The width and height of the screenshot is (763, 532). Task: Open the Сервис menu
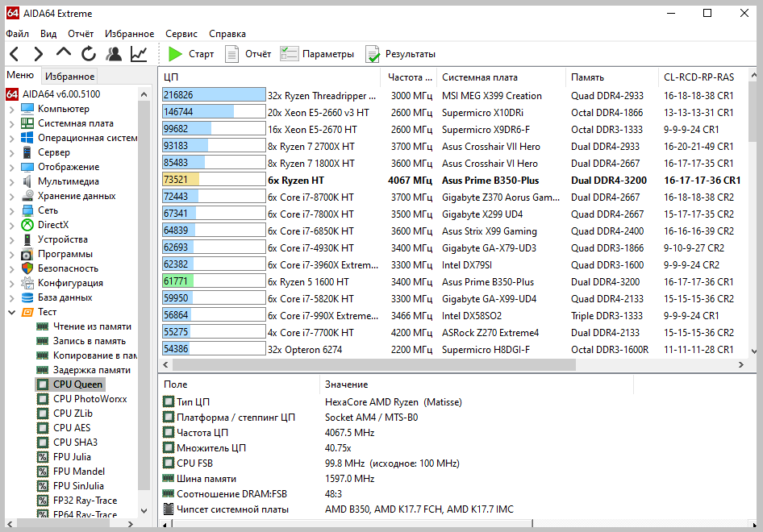pyautogui.click(x=181, y=34)
